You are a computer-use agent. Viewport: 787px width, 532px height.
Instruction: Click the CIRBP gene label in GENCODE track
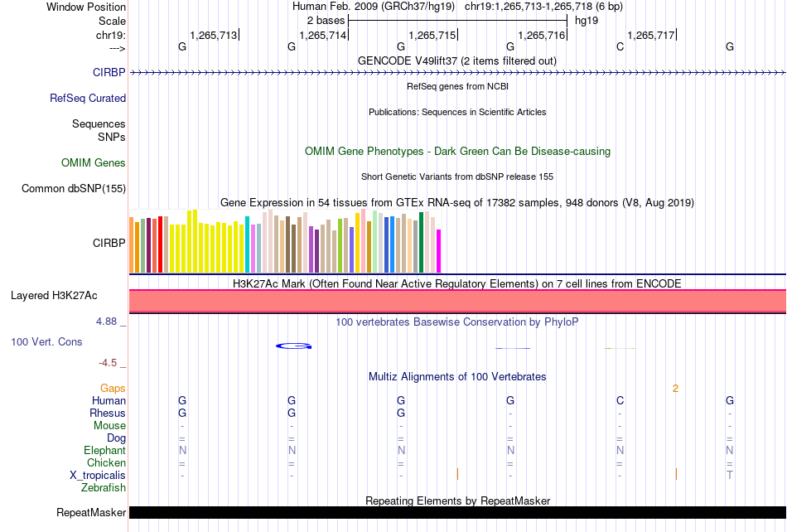[x=109, y=72]
